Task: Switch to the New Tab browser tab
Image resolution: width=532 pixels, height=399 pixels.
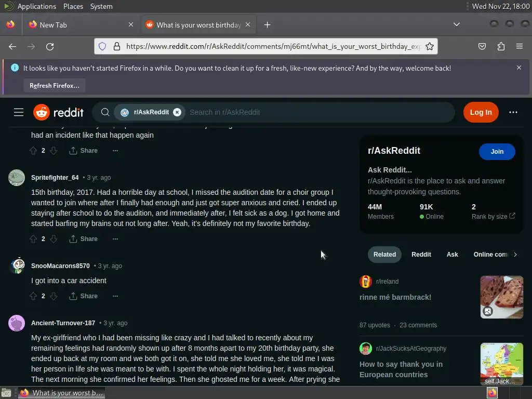Action: (81, 25)
